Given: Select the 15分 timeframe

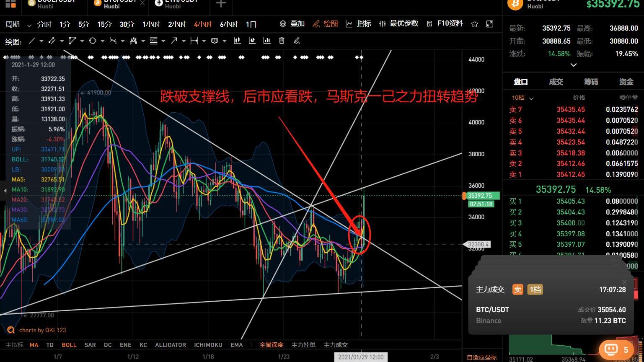Looking at the screenshot, I should tap(104, 24).
